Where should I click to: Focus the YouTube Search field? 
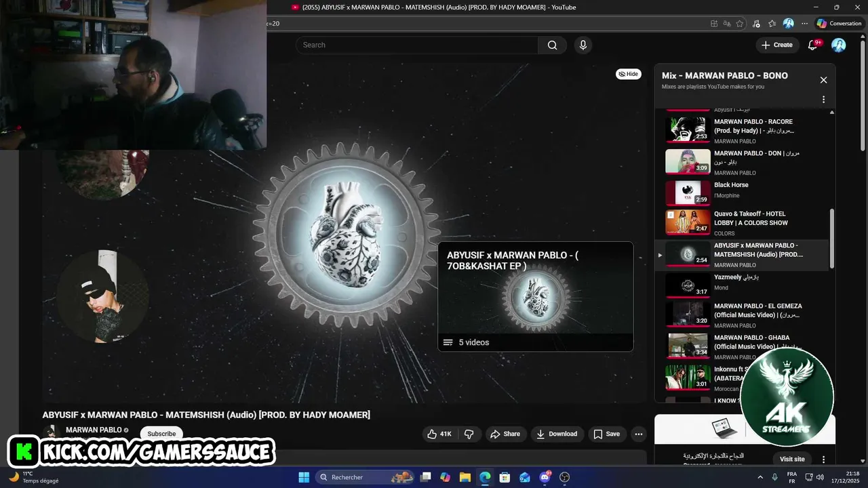(417, 45)
